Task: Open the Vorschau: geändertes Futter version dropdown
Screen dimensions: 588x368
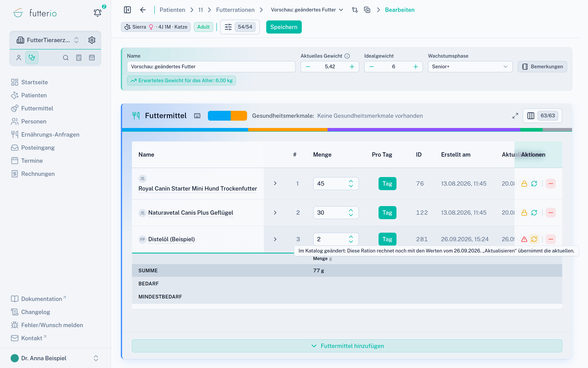Action: pyautogui.click(x=307, y=10)
